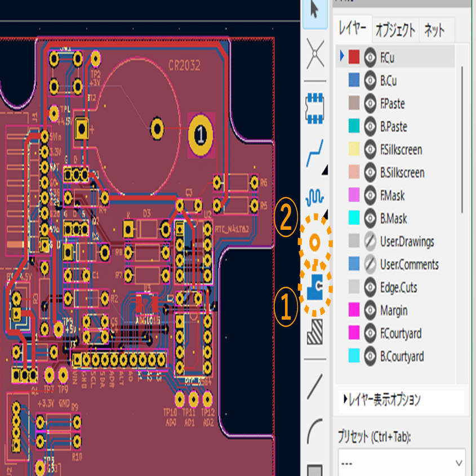
Task: Click the CR2032 battery label on board
Action: [184, 65]
